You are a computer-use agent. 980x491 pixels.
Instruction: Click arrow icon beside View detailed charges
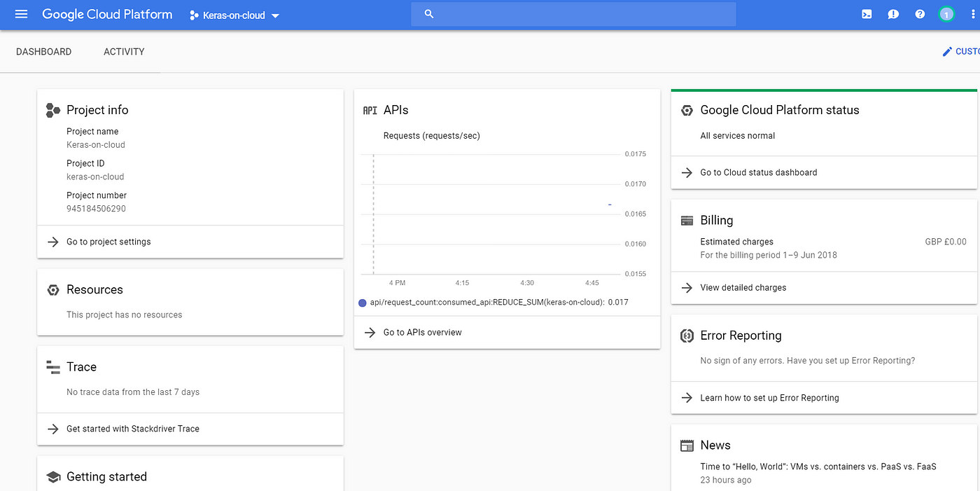point(687,287)
